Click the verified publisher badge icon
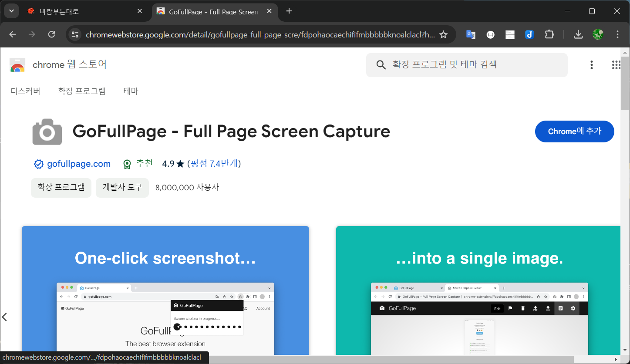This screenshot has height=364, width=630. click(x=39, y=164)
